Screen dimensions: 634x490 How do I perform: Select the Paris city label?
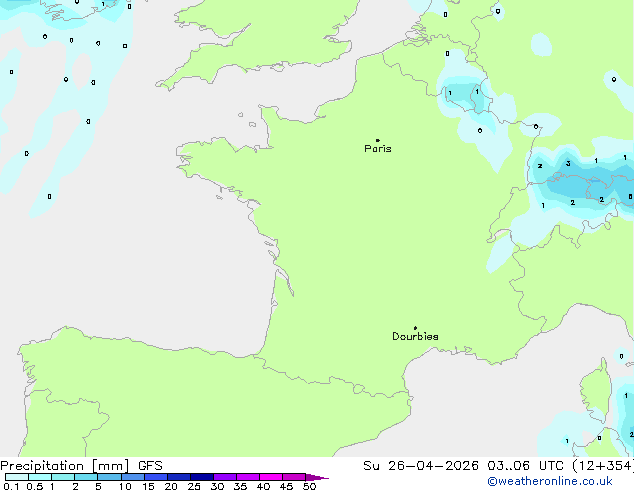[378, 149]
